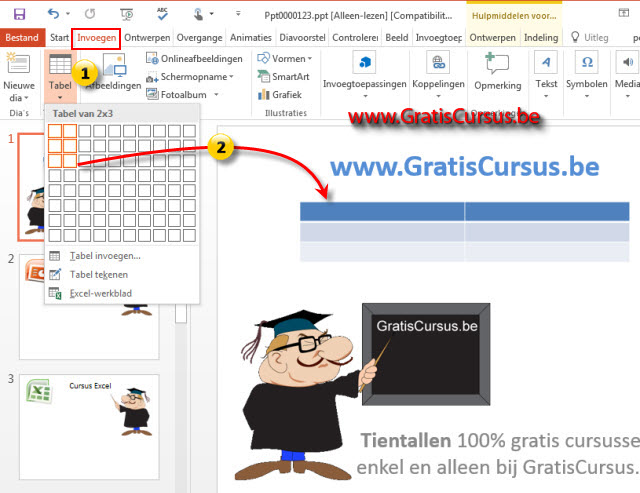
Task: Insert a Grafiek chart
Action: [280, 95]
